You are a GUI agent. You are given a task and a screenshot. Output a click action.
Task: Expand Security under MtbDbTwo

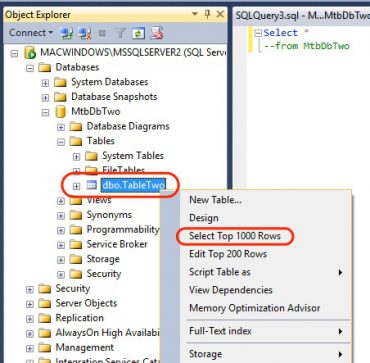click(x=61, y=275)
